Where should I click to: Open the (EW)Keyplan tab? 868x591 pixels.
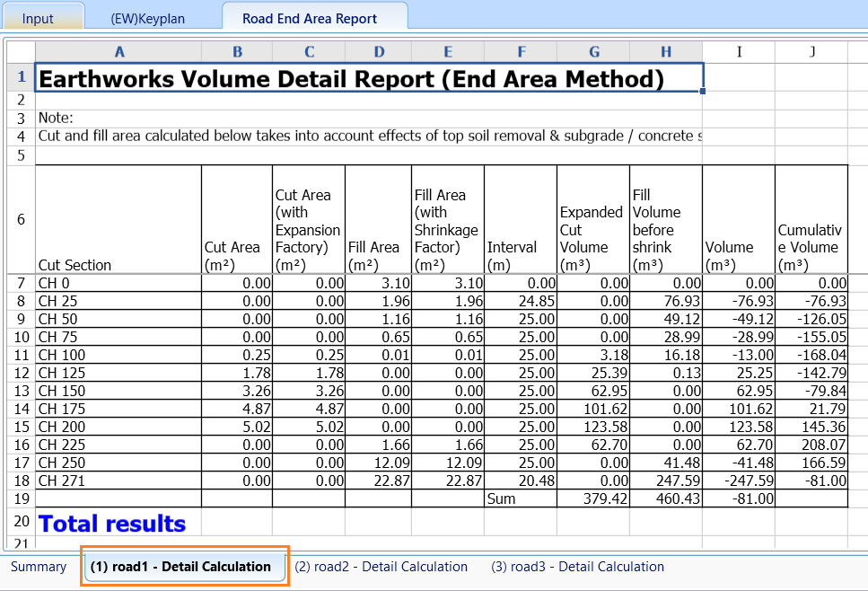148,19
